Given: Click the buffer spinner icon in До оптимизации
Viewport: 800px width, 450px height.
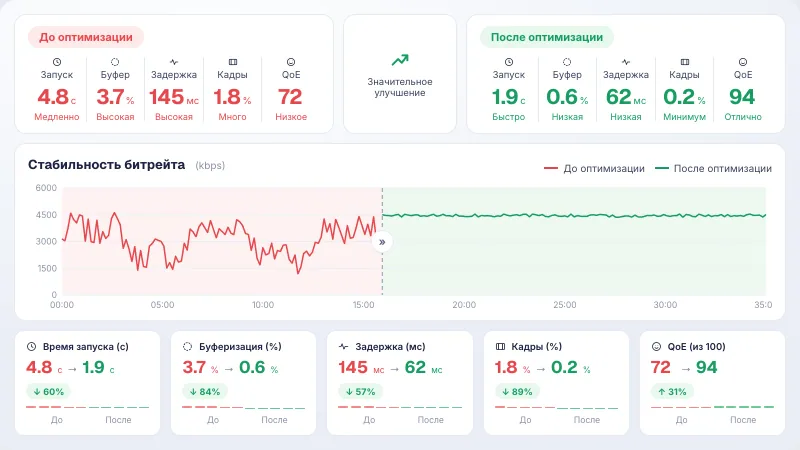Looking at the screenshot, I should click(x=115, y=62).
